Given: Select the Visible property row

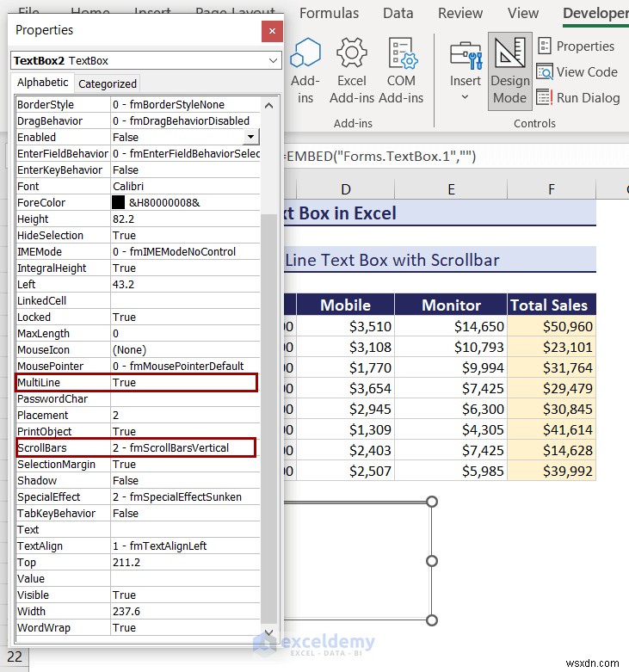Looking at the screenshot, I should coord(138,595).
